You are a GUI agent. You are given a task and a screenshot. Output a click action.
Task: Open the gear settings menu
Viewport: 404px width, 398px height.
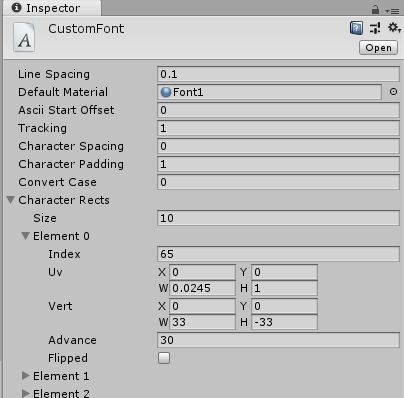point(394,28)
